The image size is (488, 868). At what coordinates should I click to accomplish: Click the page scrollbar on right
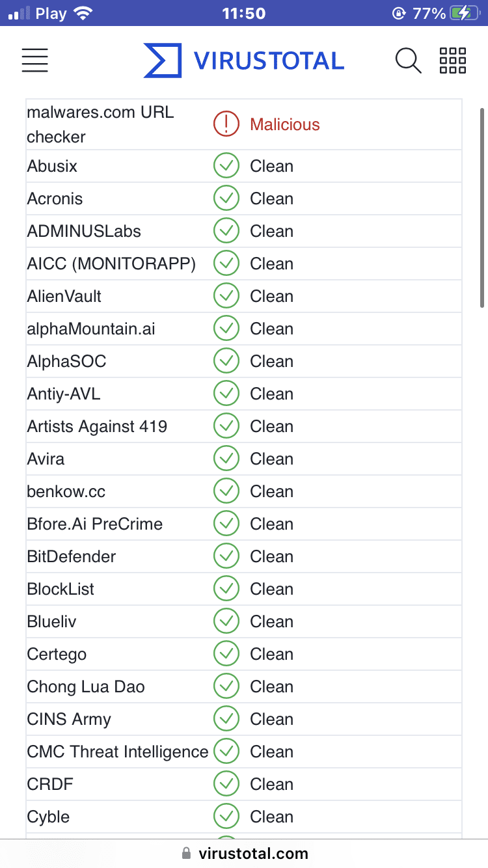point(481,208)
